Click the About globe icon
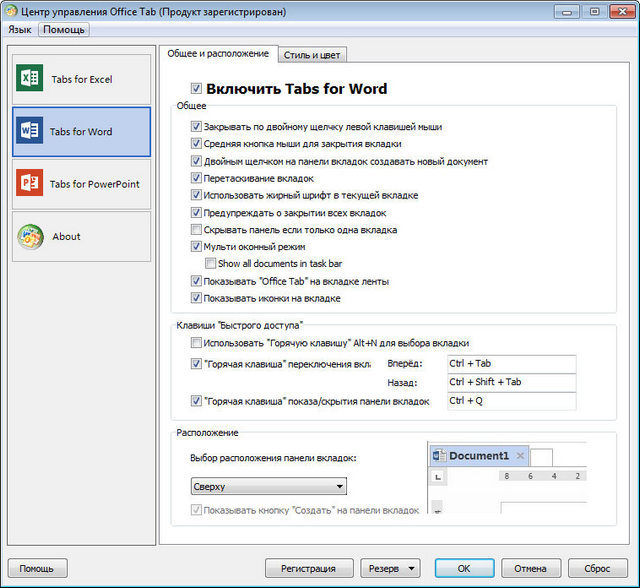Screen dimensions: 640x588 (30, 237)
